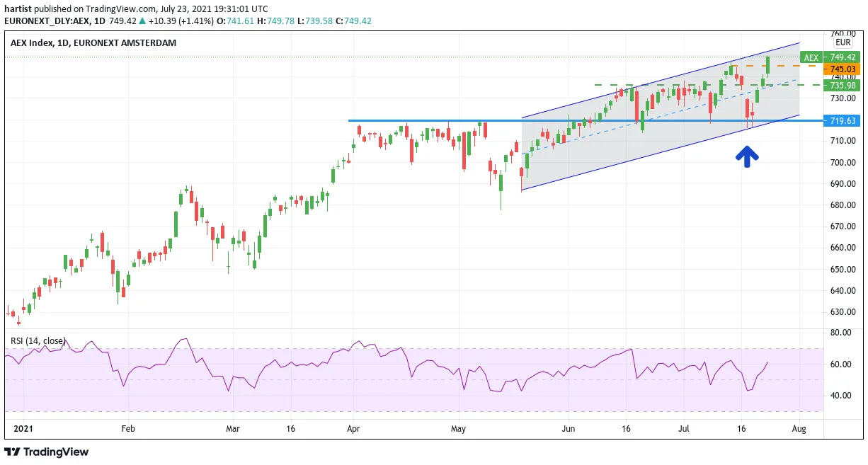Select the AEX Index, 1D chart title
The width and height of the screenshot is (868, 465).
[93, 42]
